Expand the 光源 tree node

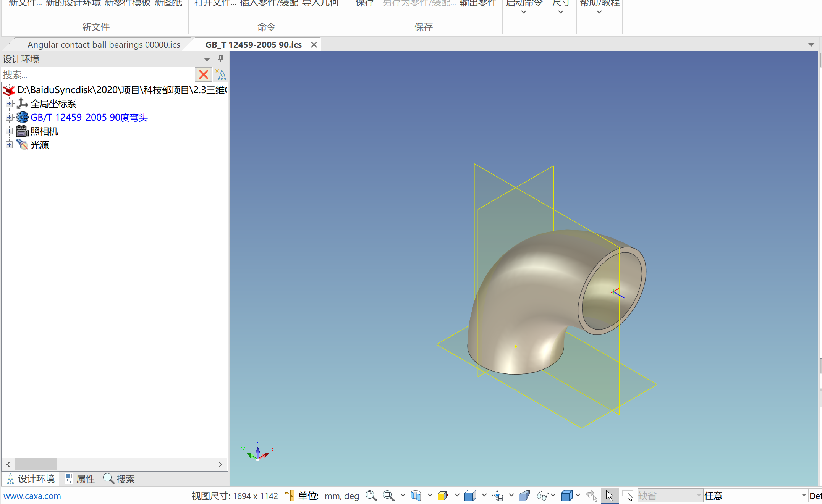[9, 145]
